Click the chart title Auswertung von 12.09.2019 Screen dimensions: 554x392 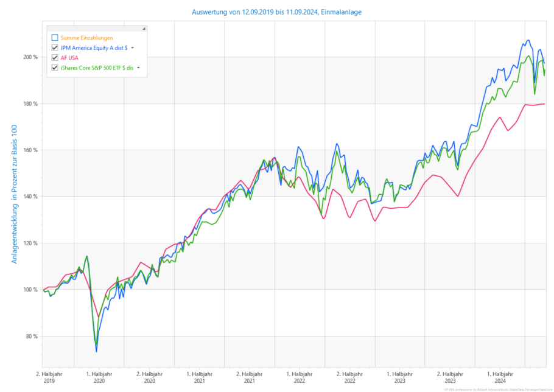pyautogui.click(x=276, y=12)
